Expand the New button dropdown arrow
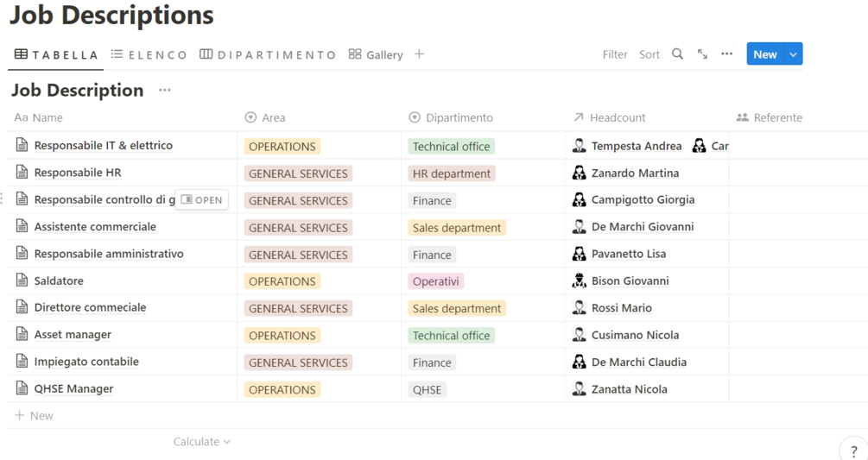 (793, 54)
